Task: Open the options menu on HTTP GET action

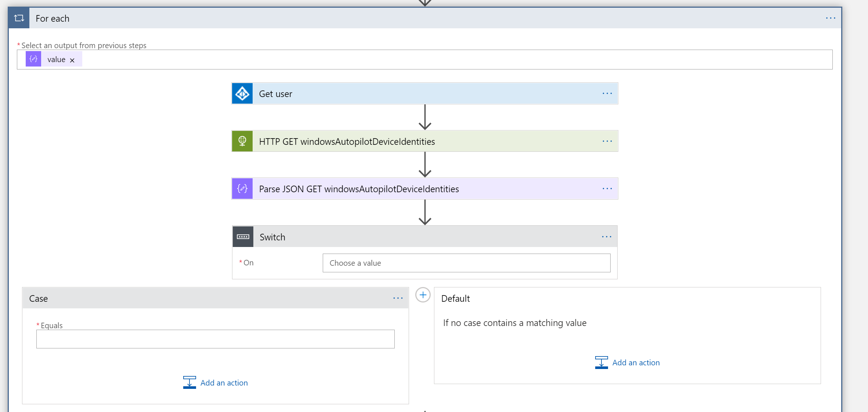Action: point(607,141)
